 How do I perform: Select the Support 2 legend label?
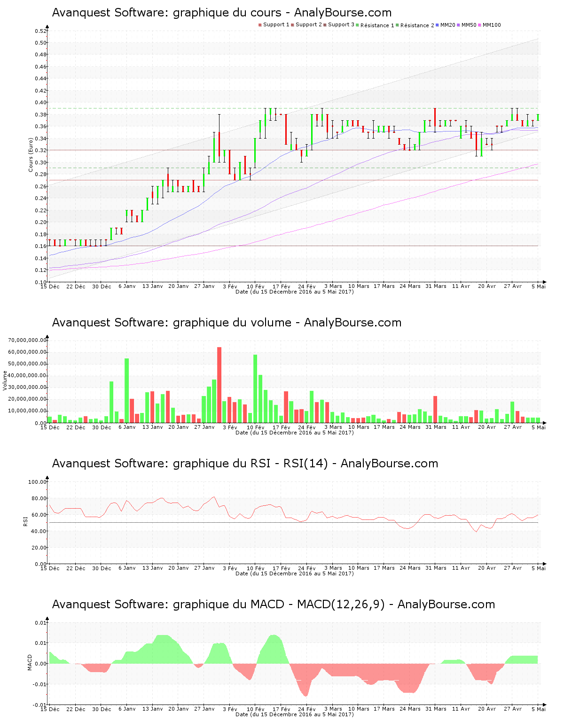pos(309,25)
